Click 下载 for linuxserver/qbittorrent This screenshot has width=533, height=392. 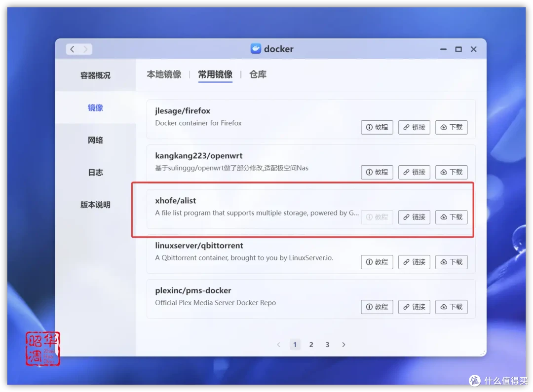pos(452,262)
